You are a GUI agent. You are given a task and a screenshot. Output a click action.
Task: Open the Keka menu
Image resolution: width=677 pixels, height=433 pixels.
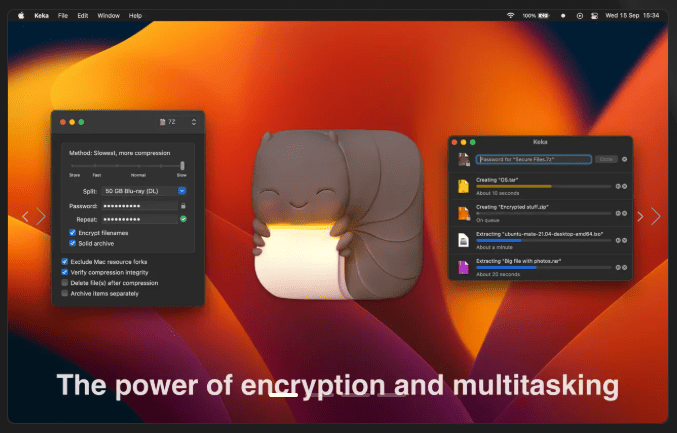tap(41, 16)
